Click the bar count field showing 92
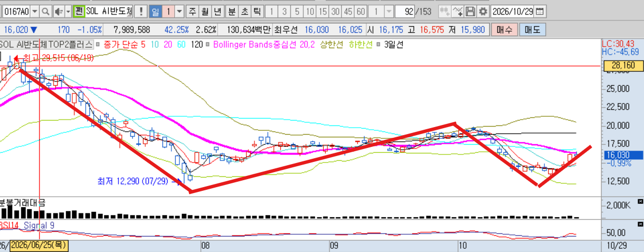This screenshot has height=252, width=644. [406, 11]
